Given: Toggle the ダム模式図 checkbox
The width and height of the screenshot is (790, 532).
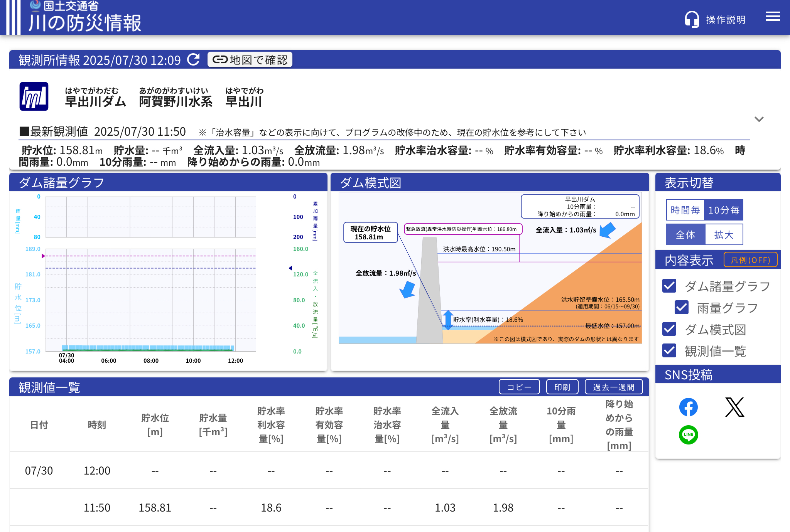Looking at the screenshot, I should click(x=669, y=329).
